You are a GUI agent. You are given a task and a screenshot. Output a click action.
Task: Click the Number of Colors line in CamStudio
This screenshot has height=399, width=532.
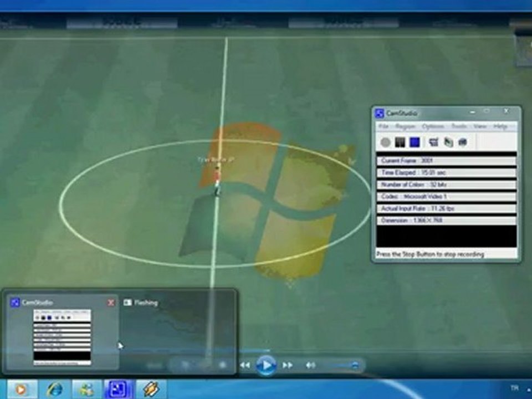[446, 185]
